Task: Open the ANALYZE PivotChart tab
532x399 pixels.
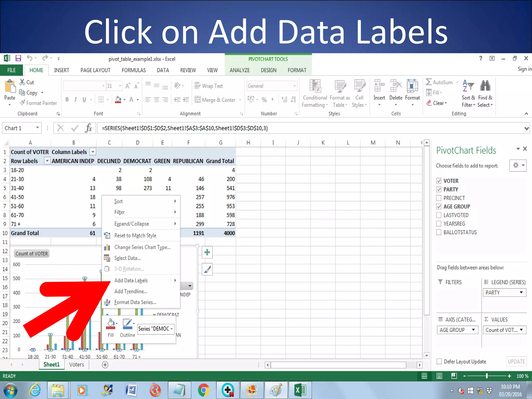Action: pyautogui.click(x=240, y=70)
